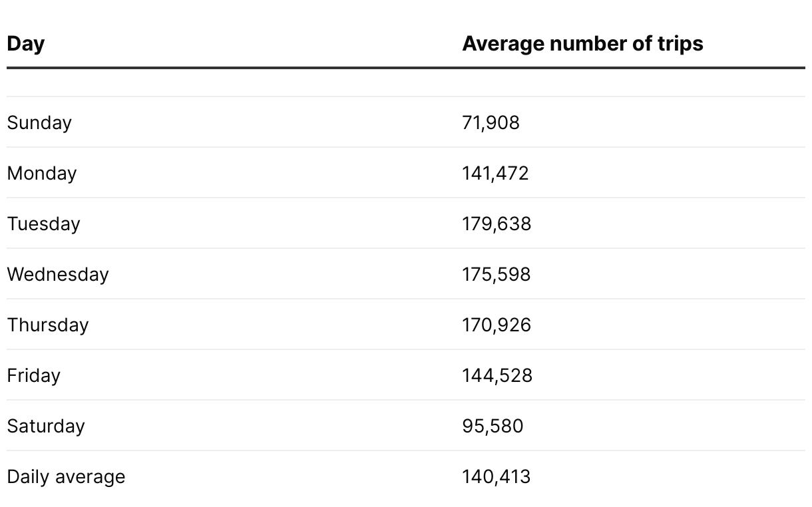Select the Sunday row label
Screen dimensions: 812x507
(39, 123)
